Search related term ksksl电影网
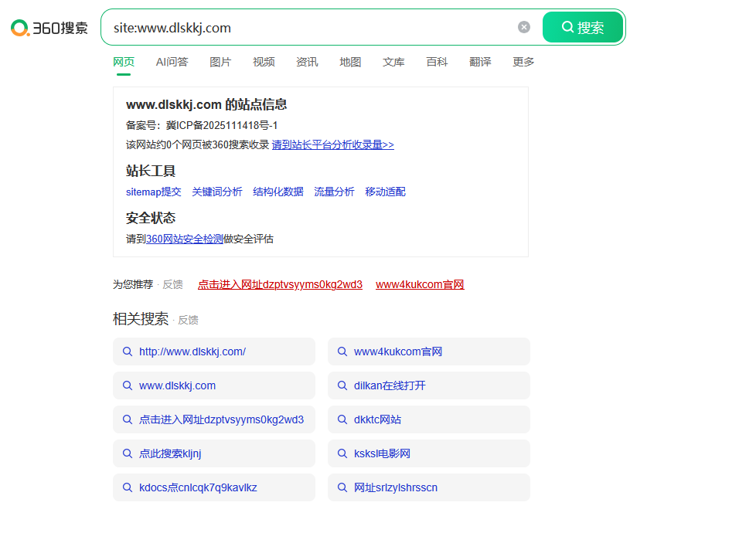Viewport: 756px width, 550px height. (429, 453)
